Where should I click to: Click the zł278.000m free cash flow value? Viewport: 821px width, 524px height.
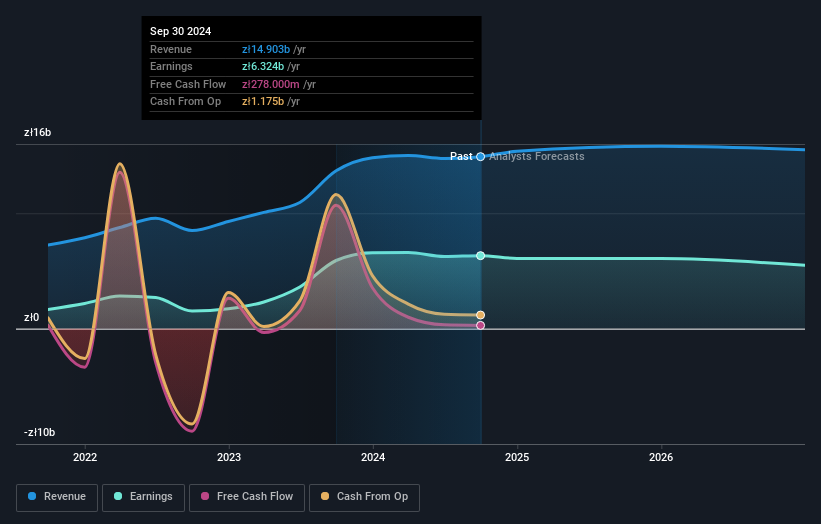[271, 84]
